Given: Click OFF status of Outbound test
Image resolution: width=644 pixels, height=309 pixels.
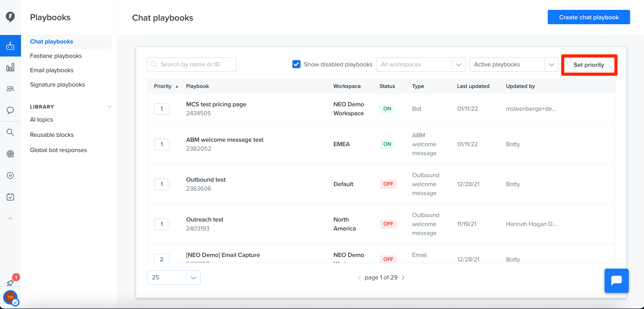Looking at the screenshot, I should [x=388, y=184].
